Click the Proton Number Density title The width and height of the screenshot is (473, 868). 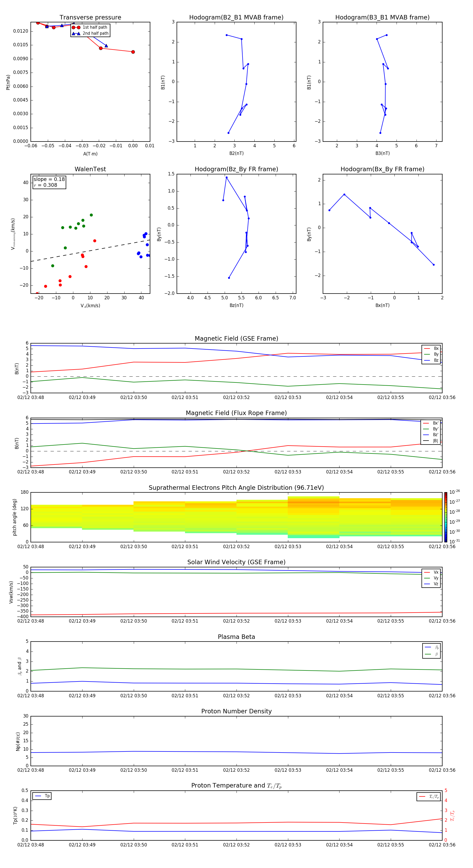click(236, 711)
